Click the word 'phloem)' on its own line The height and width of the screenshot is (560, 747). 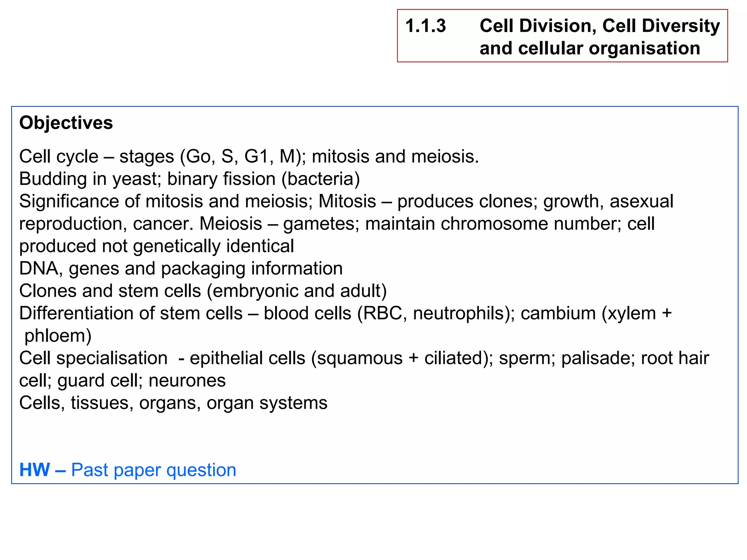(x=58, y=336)
